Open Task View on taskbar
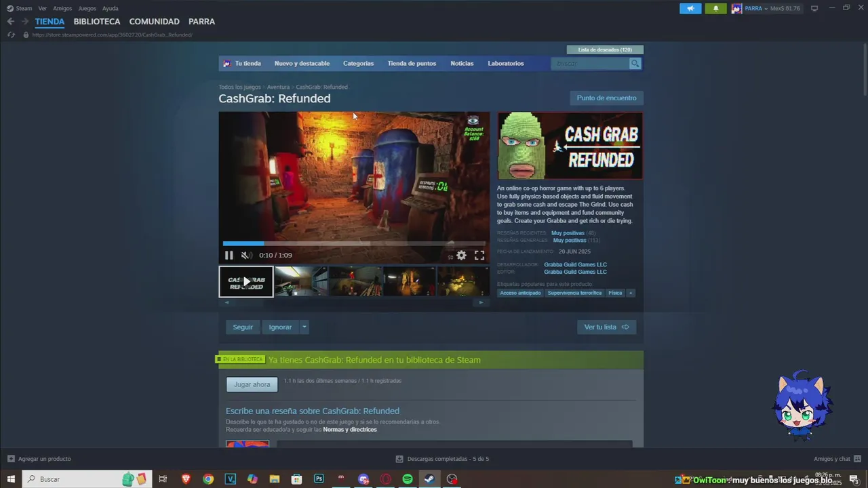This screenshot has width=868, height=488. click(x=163, y=479)
